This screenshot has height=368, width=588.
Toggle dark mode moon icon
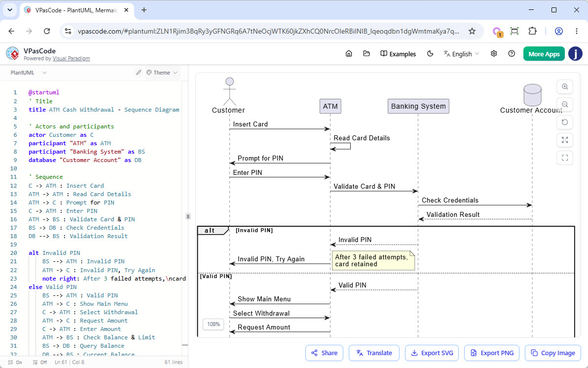tap(430, 54)
